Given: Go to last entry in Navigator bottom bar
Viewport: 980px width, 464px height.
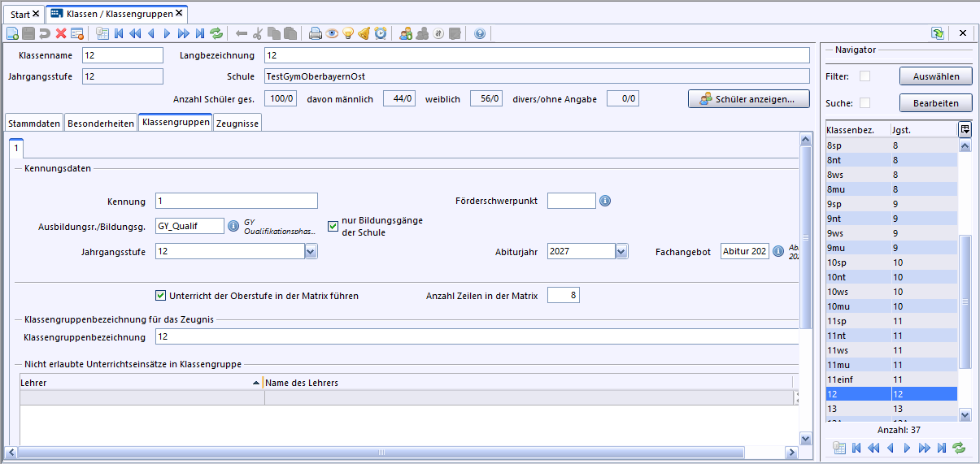Looking at the screenshot, I should 942,448.
